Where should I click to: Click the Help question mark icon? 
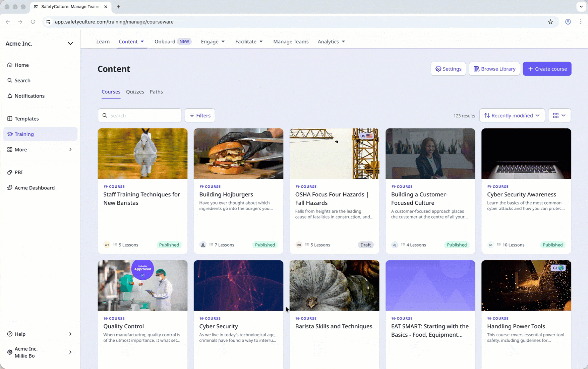click(10, 334)
